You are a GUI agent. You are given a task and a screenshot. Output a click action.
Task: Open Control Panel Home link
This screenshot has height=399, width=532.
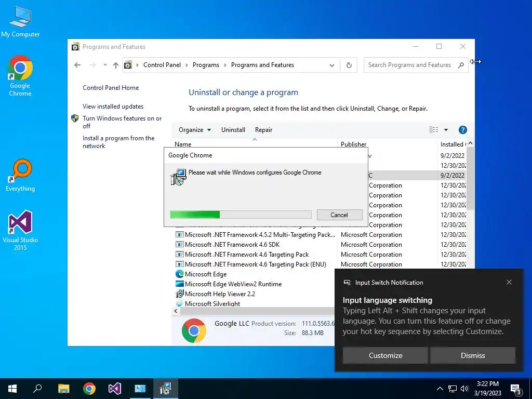[111, 88]
